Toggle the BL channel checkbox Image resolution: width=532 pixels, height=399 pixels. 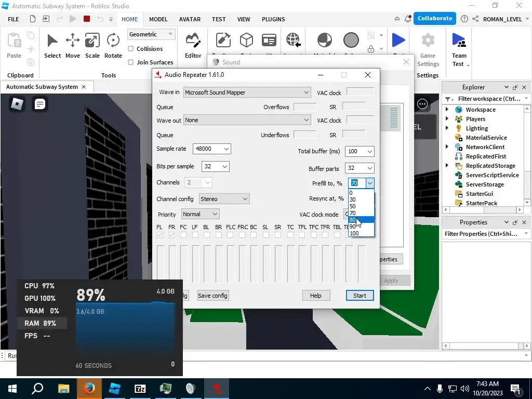[207, 235]
